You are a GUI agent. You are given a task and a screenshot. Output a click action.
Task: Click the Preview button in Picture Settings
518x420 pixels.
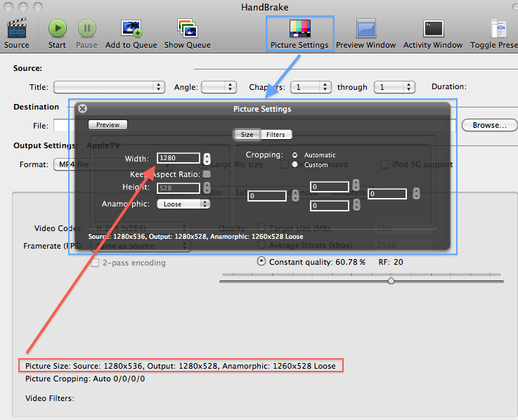[x=108, y=125]
